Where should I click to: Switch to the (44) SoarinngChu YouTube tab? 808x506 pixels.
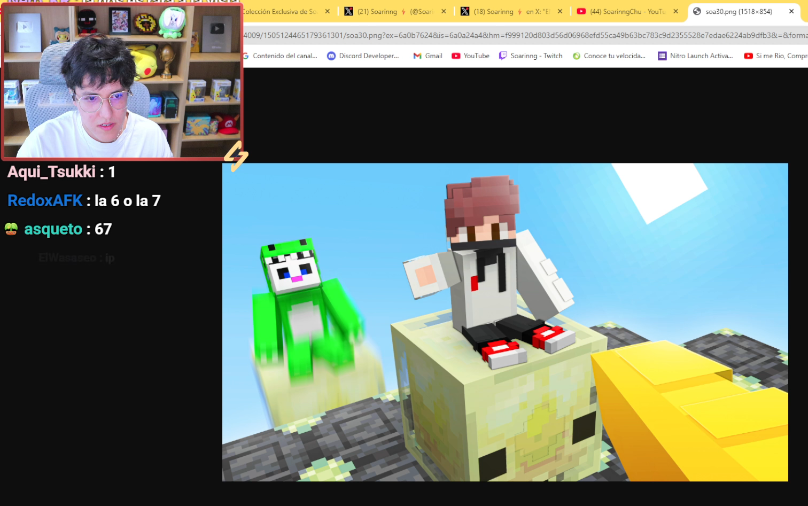tap(629, 11)
